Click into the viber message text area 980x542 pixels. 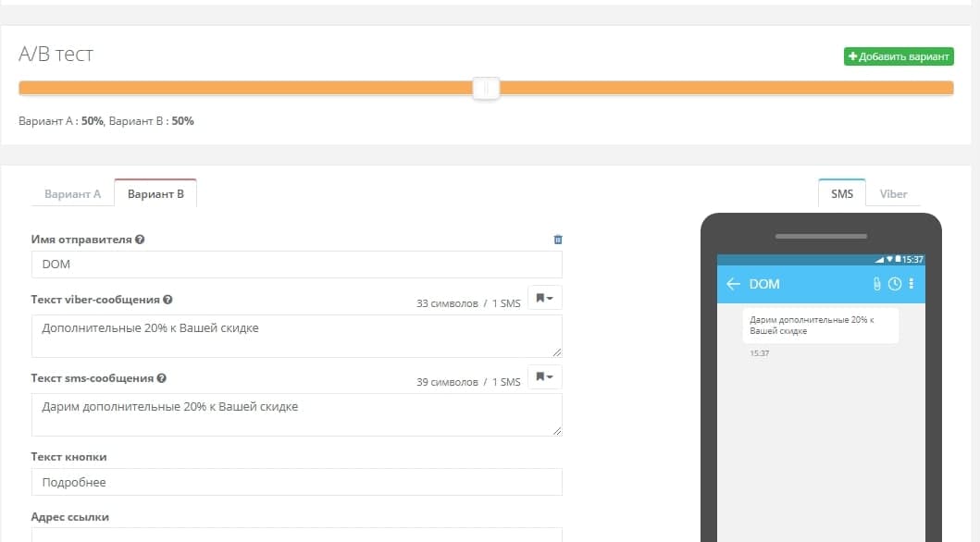click(x=297, y=336)
